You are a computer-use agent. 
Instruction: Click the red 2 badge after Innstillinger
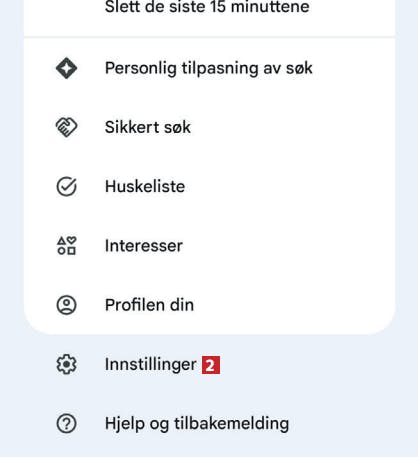pos(211,365)
